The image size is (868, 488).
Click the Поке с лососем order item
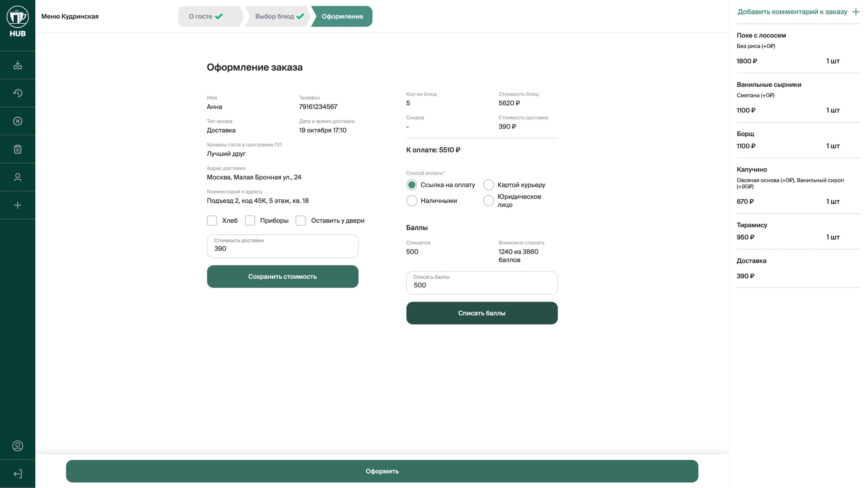point(798,49)
